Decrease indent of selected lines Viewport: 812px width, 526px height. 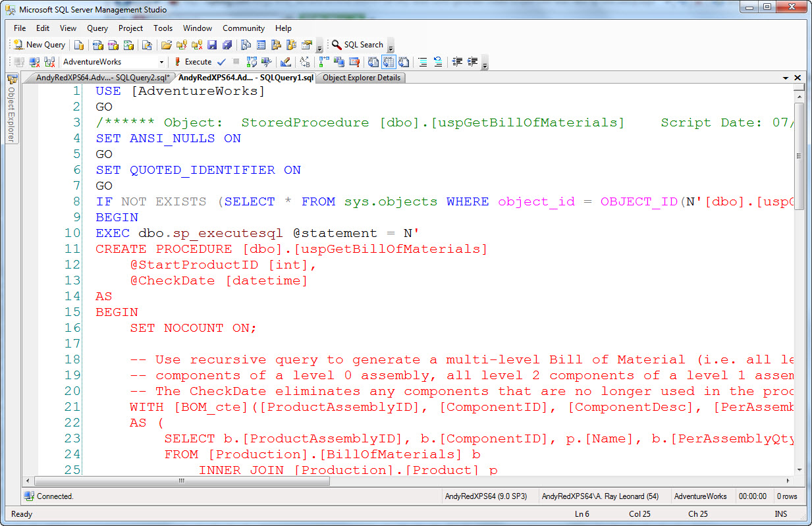pos(457,62)
